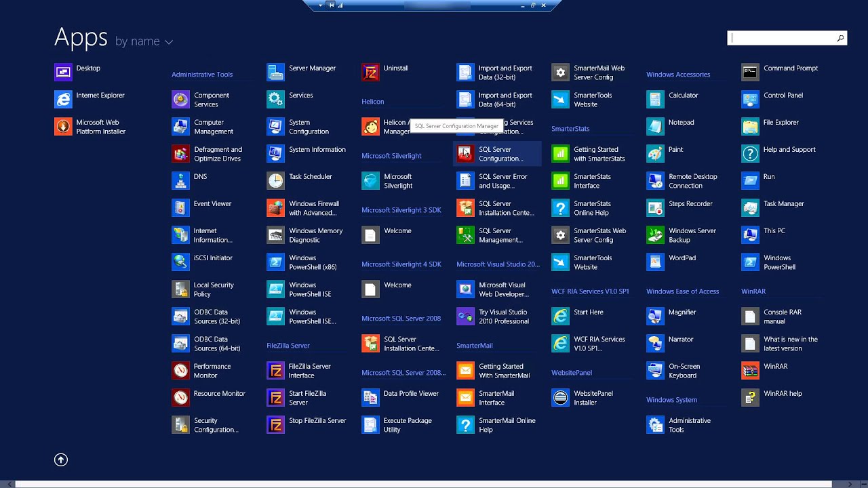Viewport: 868px width, 488px height.
Task: Select the SmarterStats group header
Action: coord(570,129)
